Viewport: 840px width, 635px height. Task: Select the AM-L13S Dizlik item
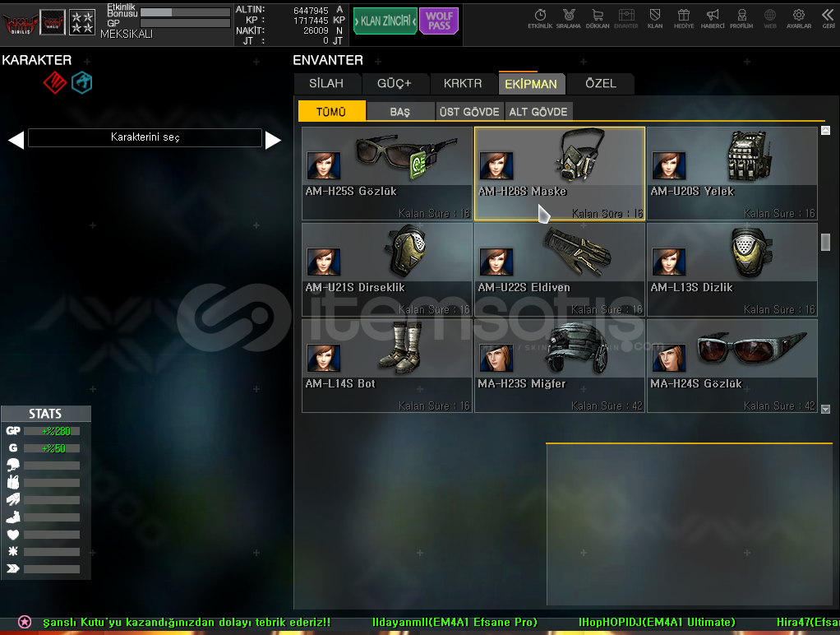pyautogui.click(x=732, y=270)
